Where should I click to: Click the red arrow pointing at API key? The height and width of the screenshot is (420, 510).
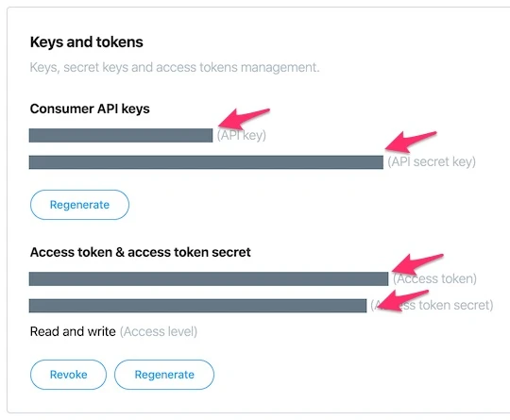244,119
